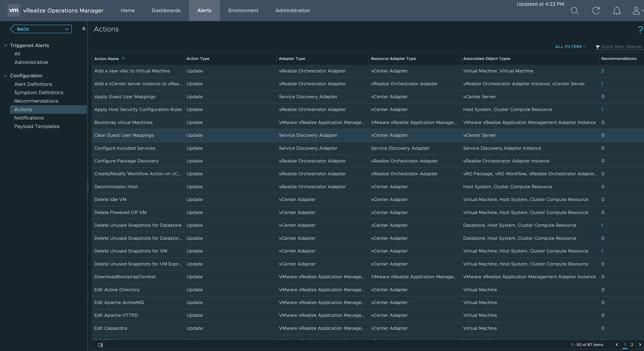Sort by Action Type column
The image size is (644, 351).
198,59
